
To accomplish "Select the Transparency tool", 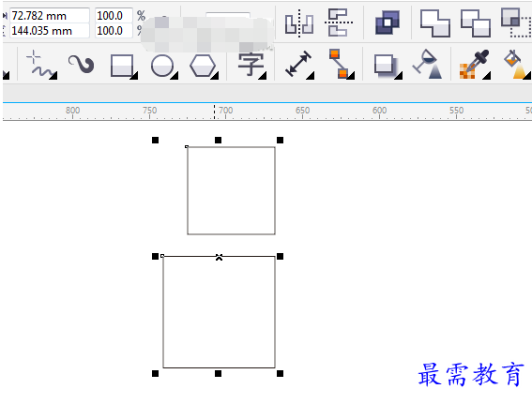I will pos(428,65).
